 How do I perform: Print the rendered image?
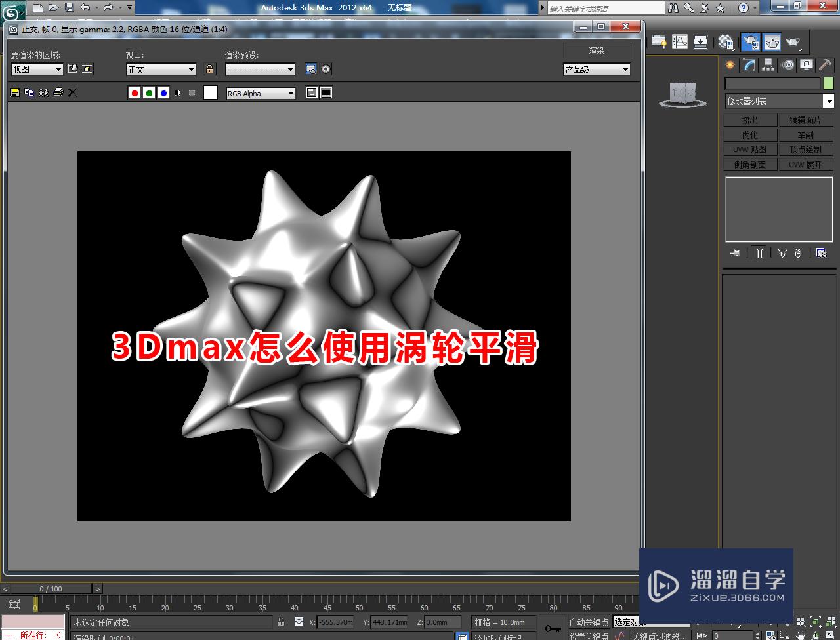coord(58,92)
